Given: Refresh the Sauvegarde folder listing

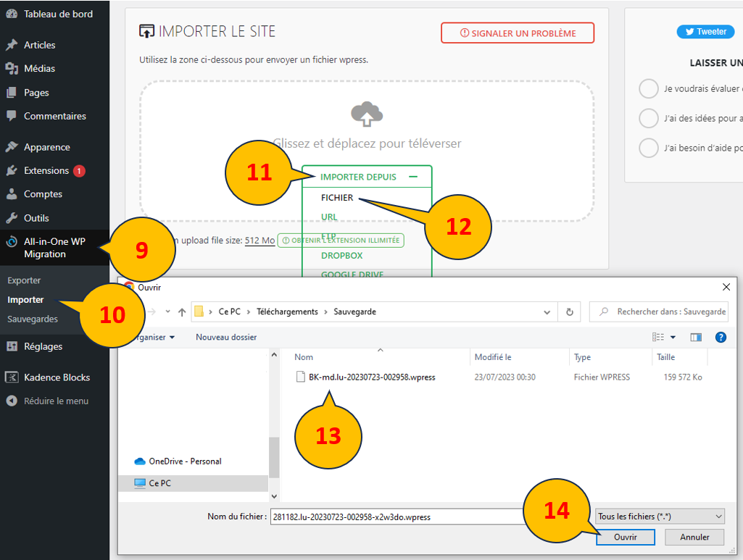Looking at the screenshot, I should pos(570,312).
